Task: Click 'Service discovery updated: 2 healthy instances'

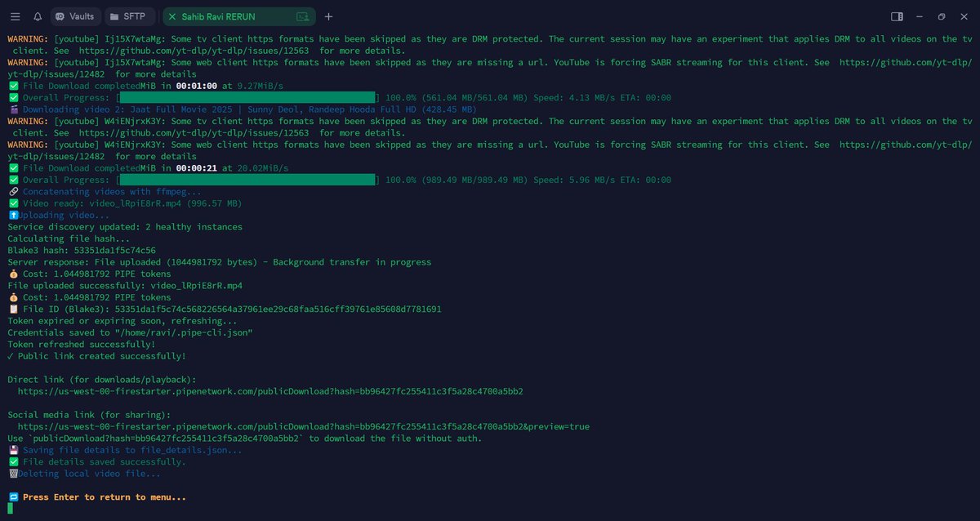Action: point(125,227)
